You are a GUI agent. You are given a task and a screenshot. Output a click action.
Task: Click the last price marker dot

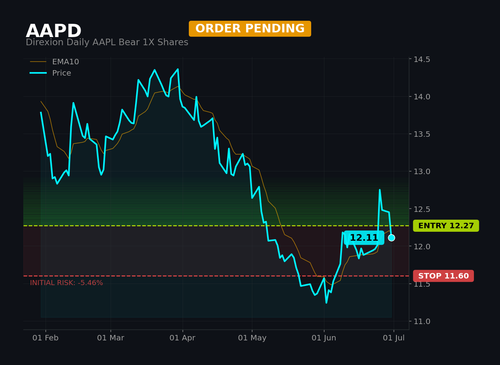(392, 238)
